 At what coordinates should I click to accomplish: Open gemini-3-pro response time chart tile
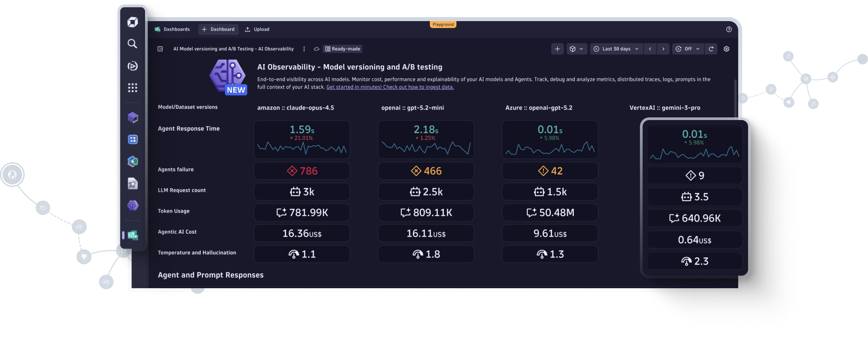point(695,144)
